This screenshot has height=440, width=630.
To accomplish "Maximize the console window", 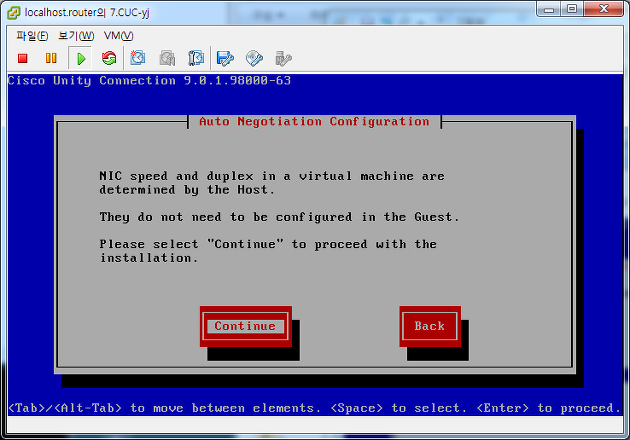I will [572, 9].
